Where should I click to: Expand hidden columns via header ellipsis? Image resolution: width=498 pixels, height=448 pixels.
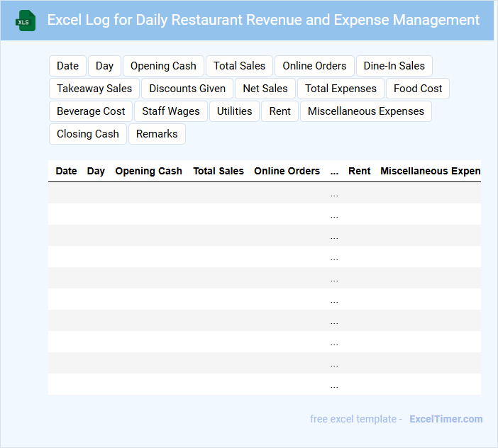click(x=334, y=171)
